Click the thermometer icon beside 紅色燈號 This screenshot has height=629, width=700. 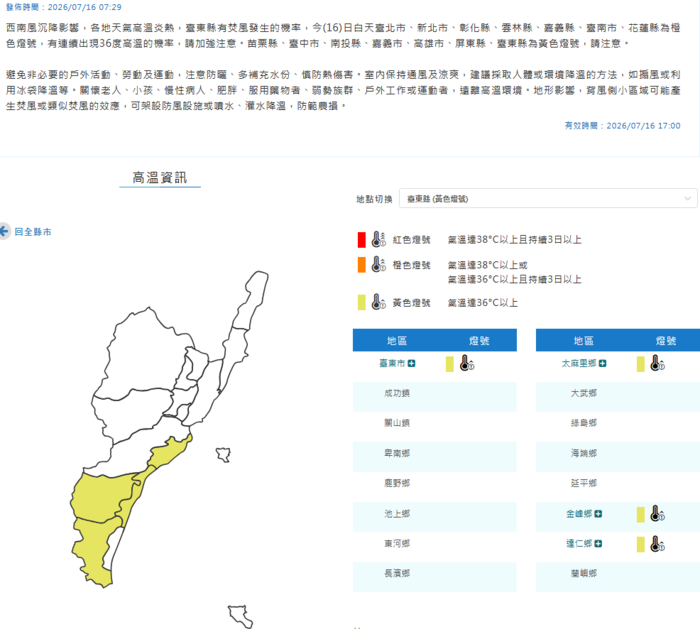coord(379,239)
